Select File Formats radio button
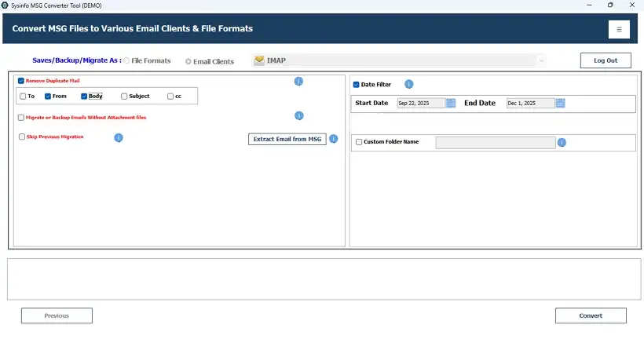The height and width of the screenshot is (339, 644). coord(126,60)
